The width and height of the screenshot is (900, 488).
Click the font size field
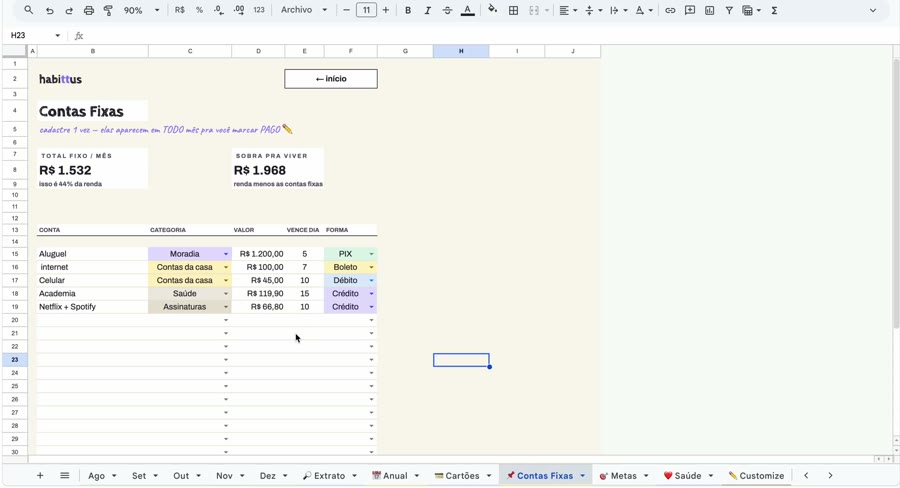(366, 10)
